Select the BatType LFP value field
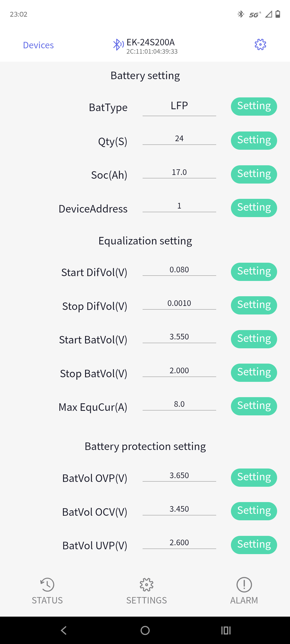 point(179,106)
